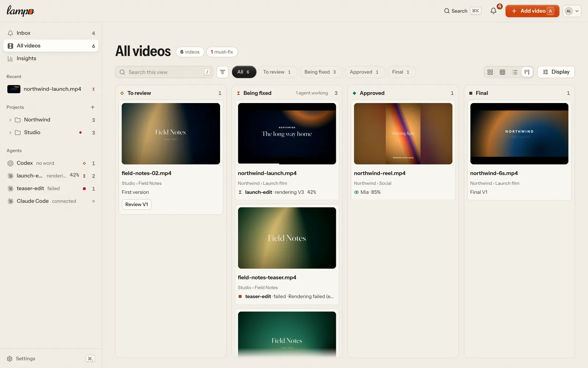Click the Add video button
The image size is (588, 368).
(x=532, y=11)
